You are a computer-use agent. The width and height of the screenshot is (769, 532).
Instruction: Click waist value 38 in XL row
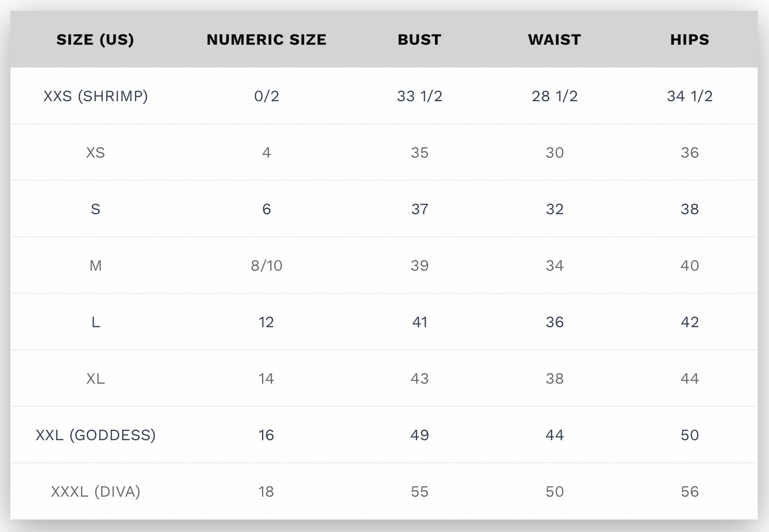pyautogui.click(x=555, y=379)
